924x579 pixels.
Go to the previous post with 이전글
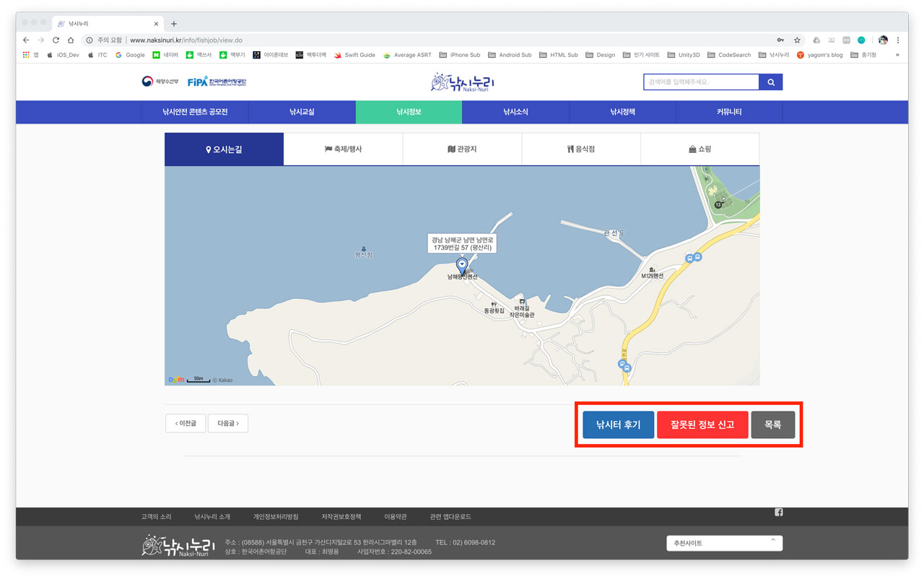pyautogui.click(x=186, y=423)
